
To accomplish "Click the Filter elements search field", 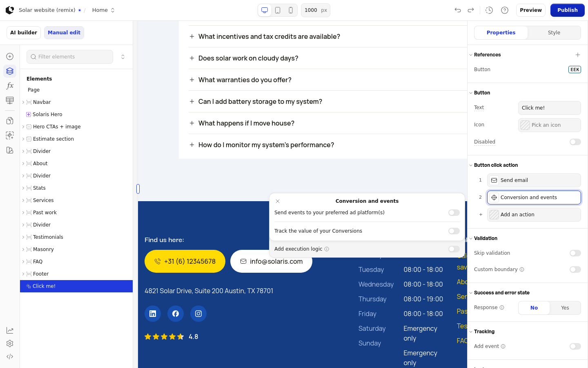I will [x=70, y=57].
